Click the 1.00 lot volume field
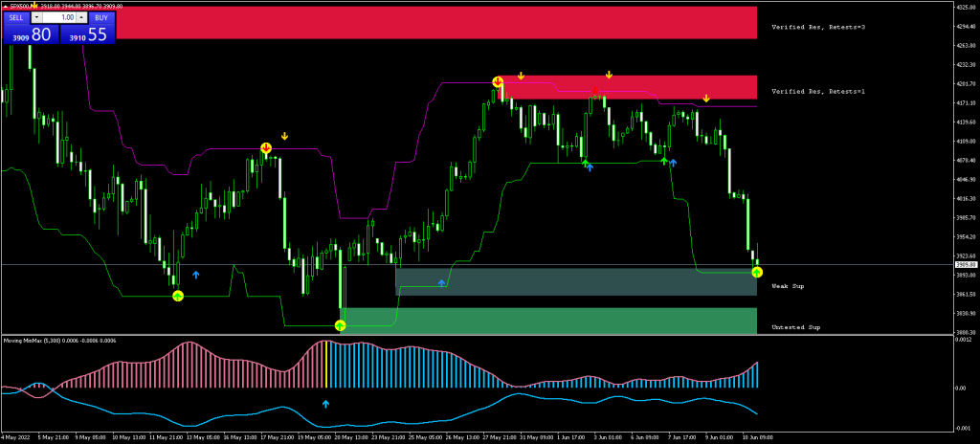The width and height of the screenshot is (980, 444). pos(60,17)
